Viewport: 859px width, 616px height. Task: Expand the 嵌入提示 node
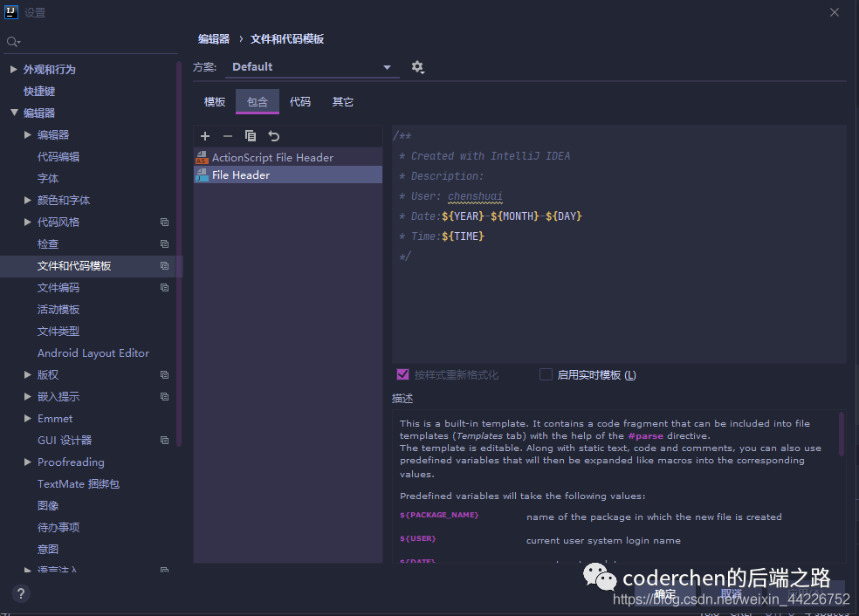coord(27,396)
